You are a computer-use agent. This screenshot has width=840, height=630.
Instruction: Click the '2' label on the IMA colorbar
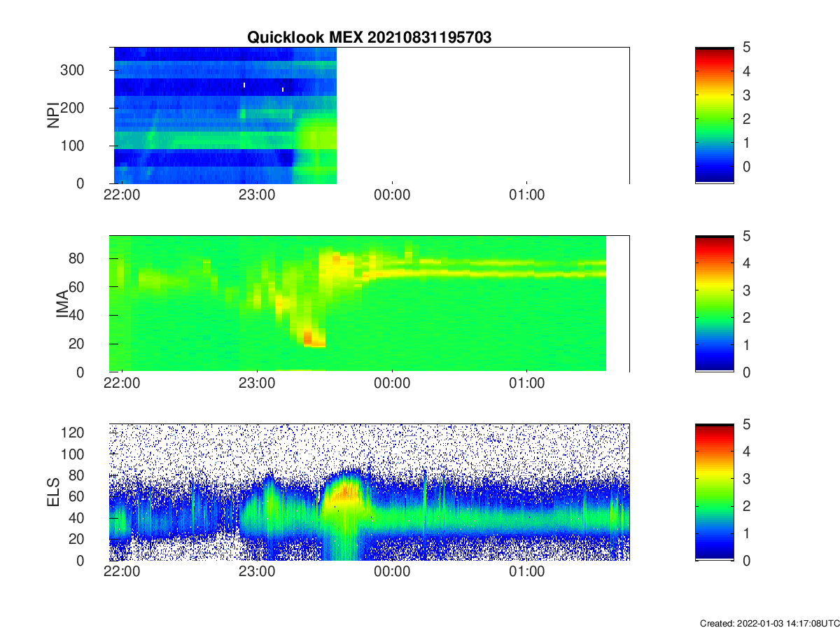coord(746,318)
